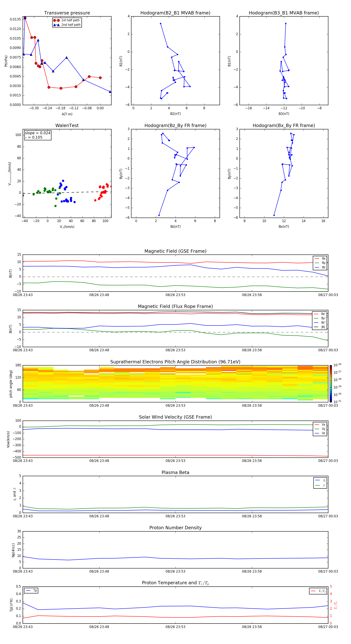Select the "Pt(nPa)" y-axis label
The image size is (351, 644).
click(x=6, y=61)
